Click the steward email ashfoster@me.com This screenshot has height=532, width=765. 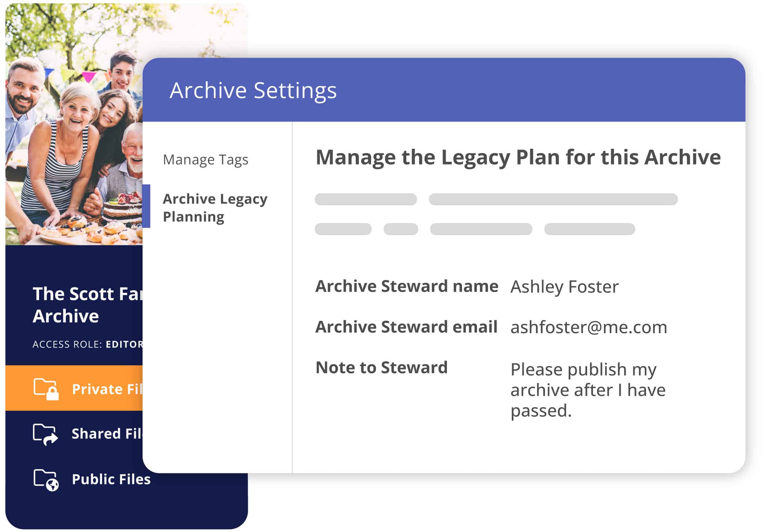(x=588, y=327)
